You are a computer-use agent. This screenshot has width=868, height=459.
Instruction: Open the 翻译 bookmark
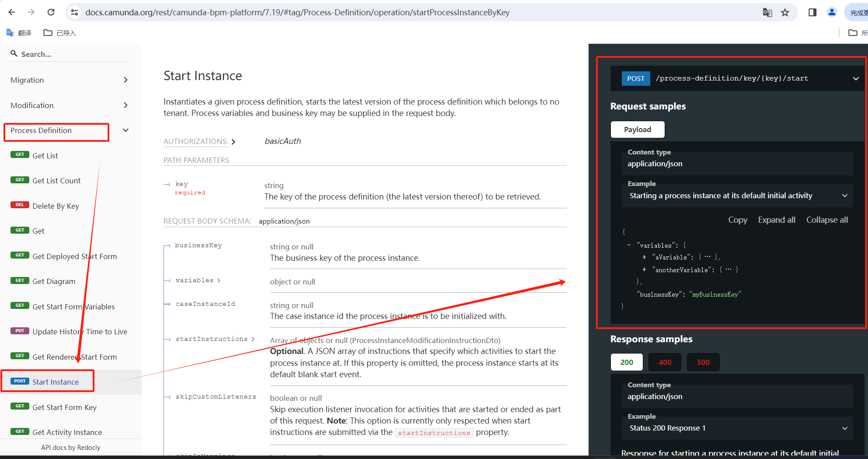tap(19, 33)
